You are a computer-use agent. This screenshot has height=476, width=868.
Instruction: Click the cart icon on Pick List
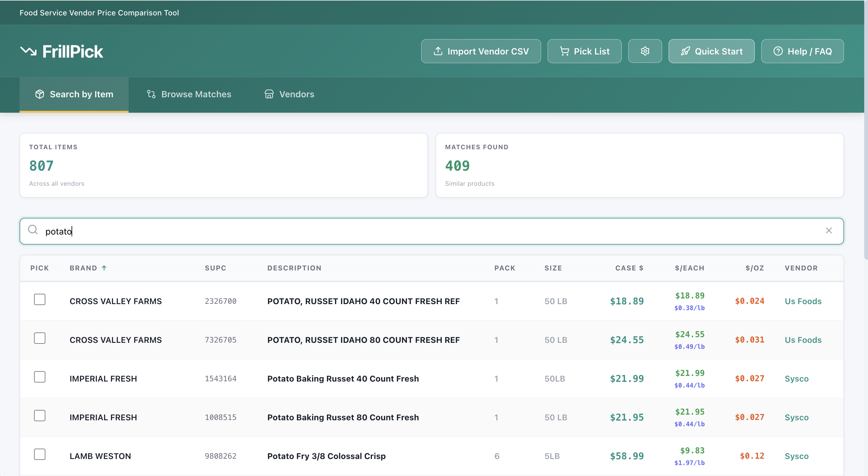(x=564, y=51)
